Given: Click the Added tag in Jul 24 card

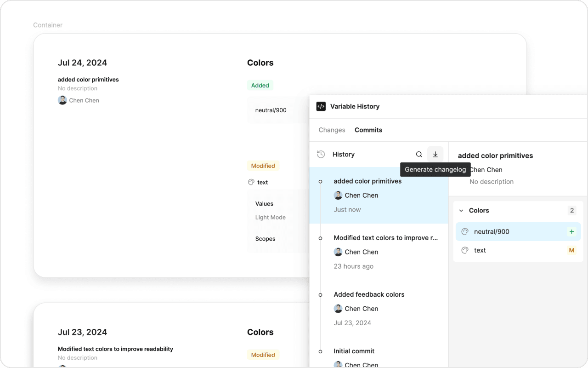Looking at the screenshot, I should 260,86.
